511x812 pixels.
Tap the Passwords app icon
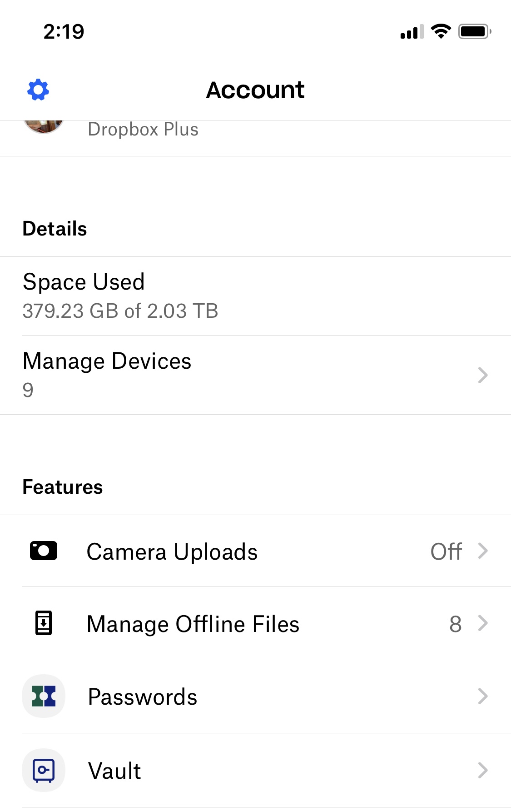point(44,696)
